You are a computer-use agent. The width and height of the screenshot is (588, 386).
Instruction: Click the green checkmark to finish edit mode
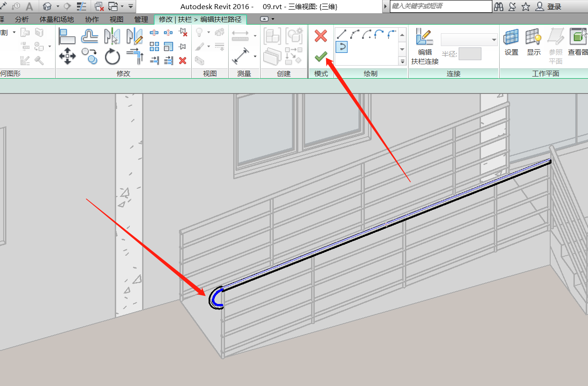point(321,56)
